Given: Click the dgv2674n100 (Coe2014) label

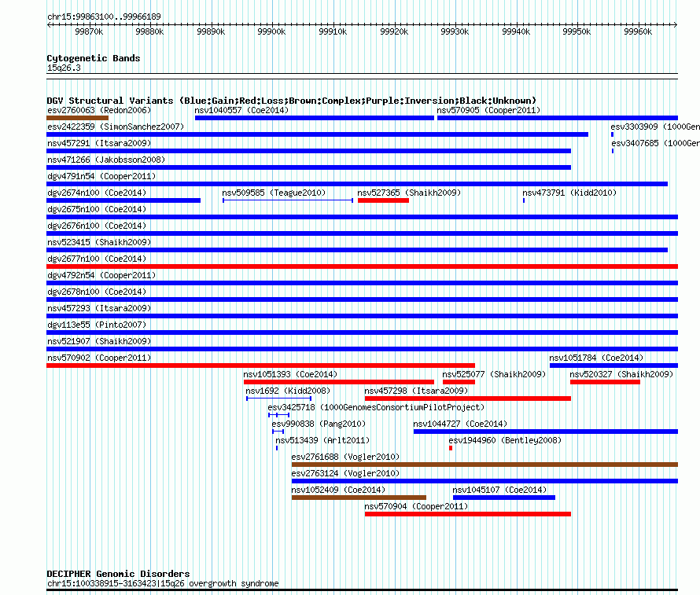Looking at the screenshot, I should point(97,193).
